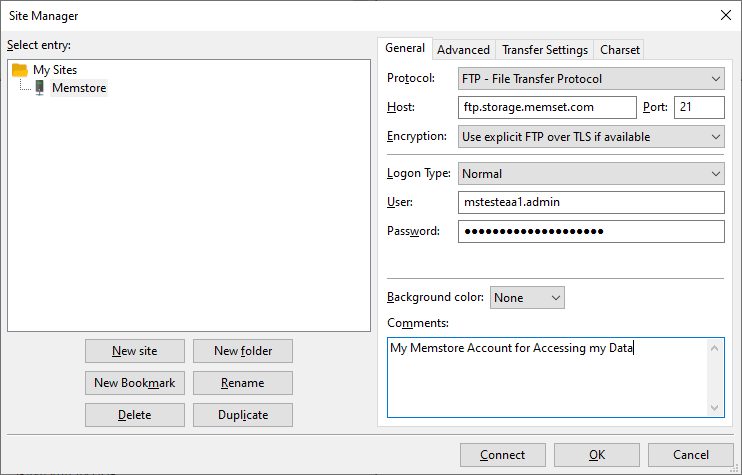Open the Background color dropdown

[x=527, y=298]
